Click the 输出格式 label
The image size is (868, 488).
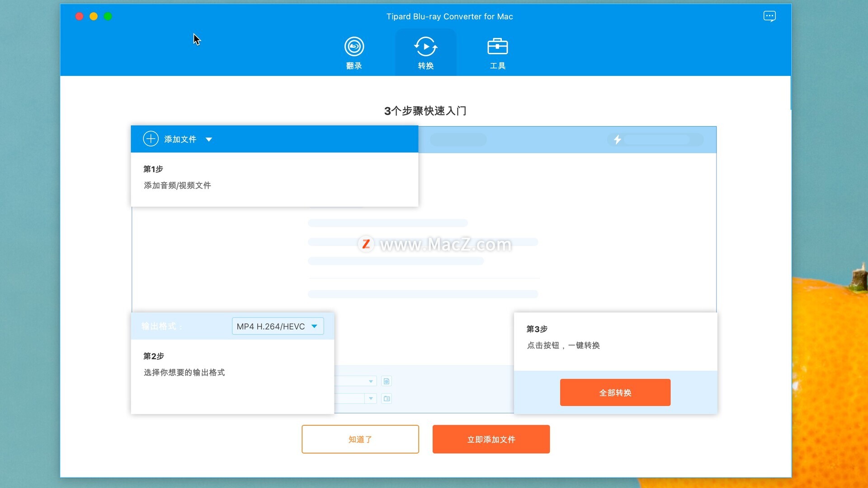[161, 326]
